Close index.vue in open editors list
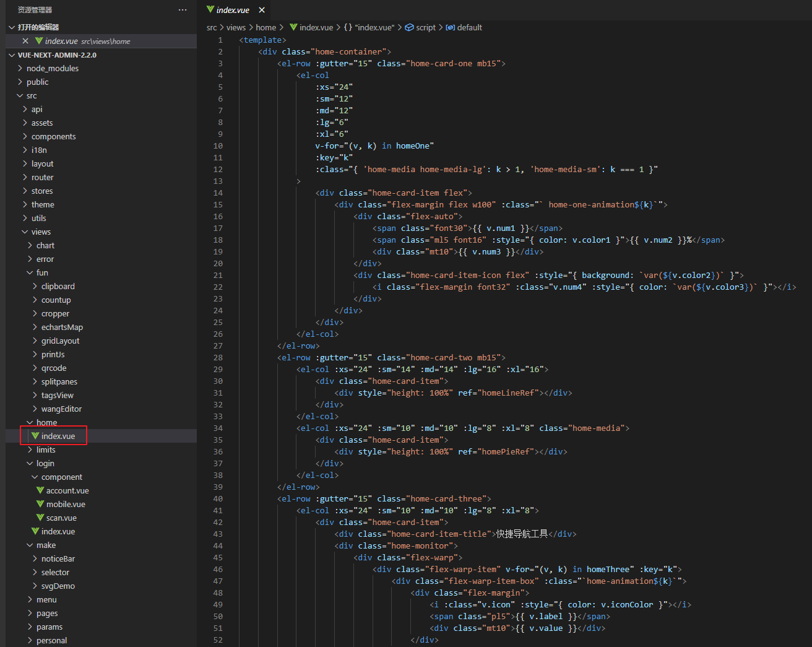Image resolution: width=812 pixels, height=647 pixels. tap(25, 41)
